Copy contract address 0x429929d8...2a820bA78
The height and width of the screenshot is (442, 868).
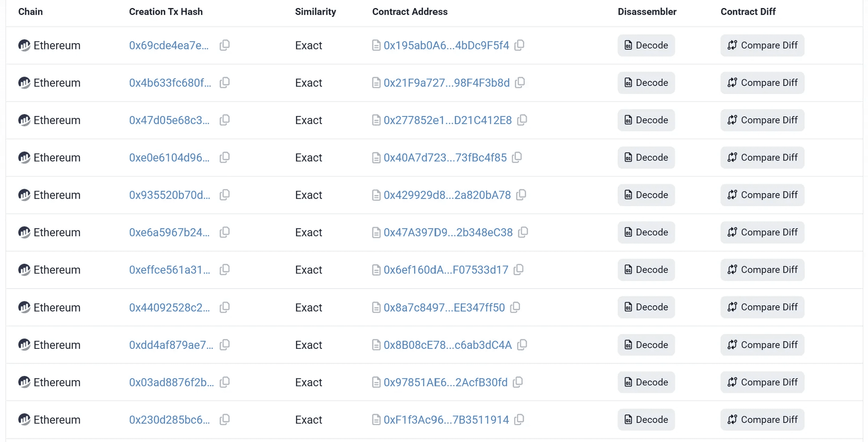pyautogui.click(x=521, y=195)
